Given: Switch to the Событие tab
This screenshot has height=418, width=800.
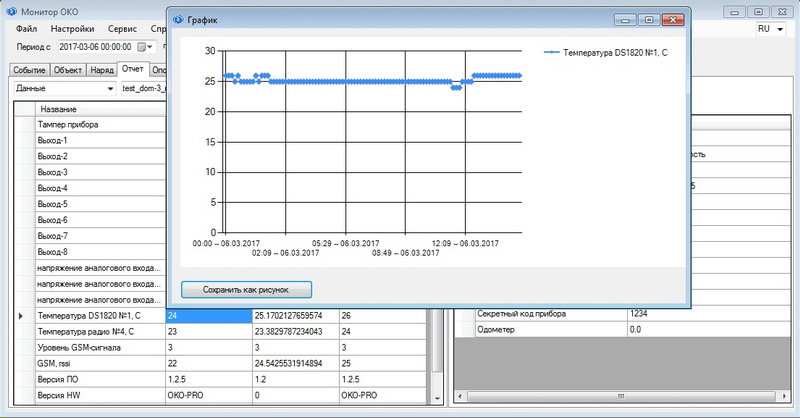Looking at the screenshot, I should [30, 70].
